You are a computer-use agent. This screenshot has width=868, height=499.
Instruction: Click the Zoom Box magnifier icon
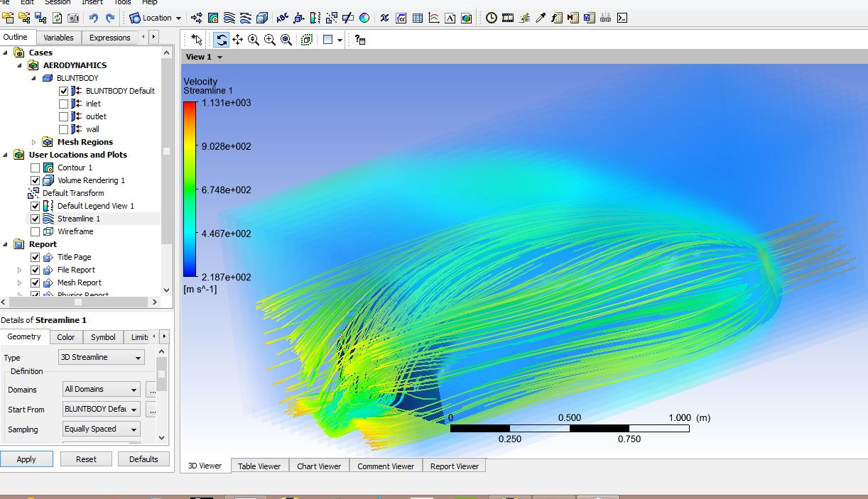270,40
